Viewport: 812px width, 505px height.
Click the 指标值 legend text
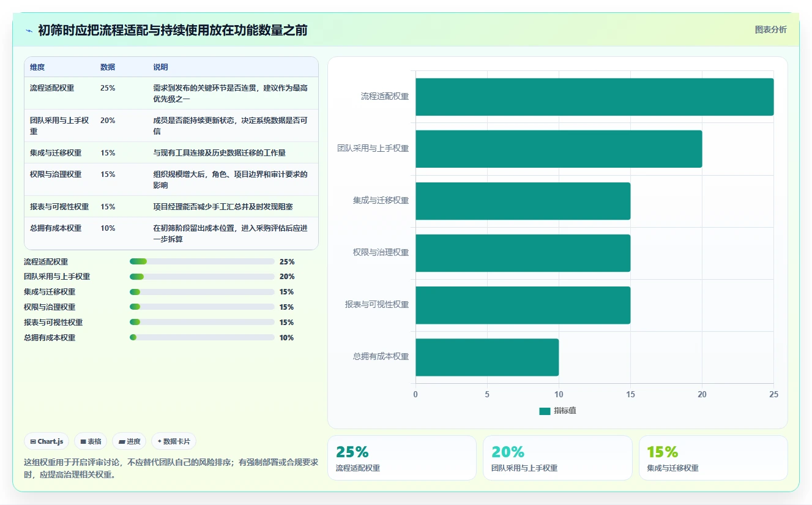565,411
